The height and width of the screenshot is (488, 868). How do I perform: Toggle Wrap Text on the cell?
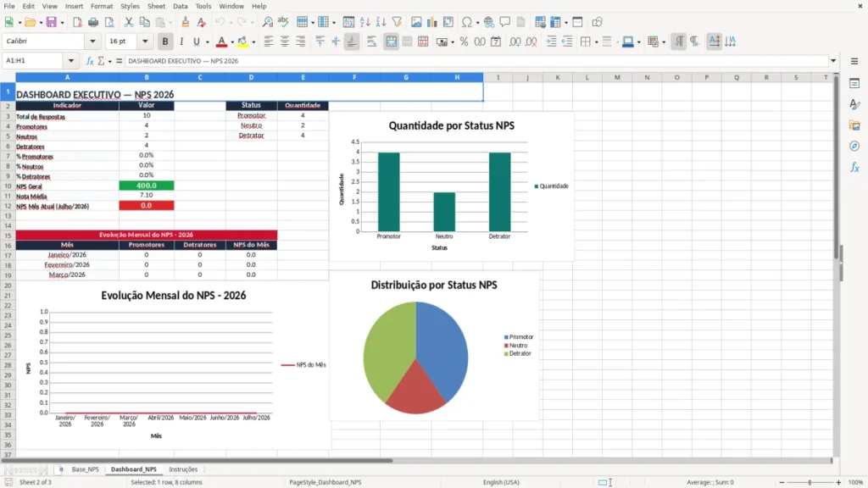tap(371, 42)
